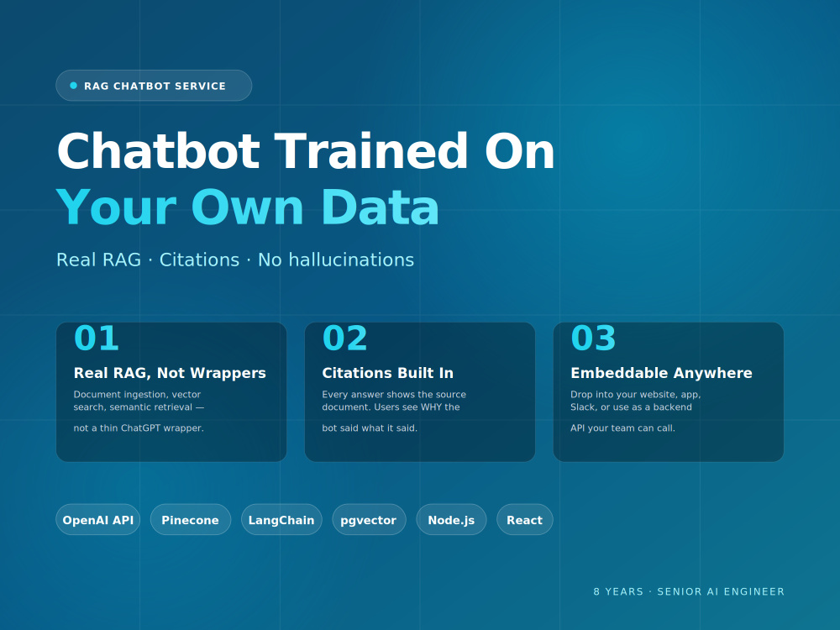Click the number 02 in the second card
The image size is (840, 630).
[345, 339]
